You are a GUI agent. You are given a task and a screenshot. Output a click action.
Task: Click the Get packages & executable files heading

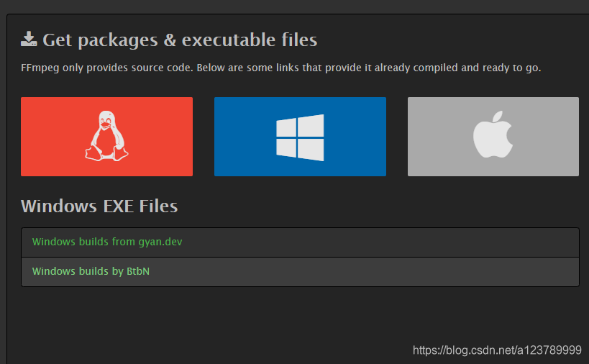pos(180,40)
